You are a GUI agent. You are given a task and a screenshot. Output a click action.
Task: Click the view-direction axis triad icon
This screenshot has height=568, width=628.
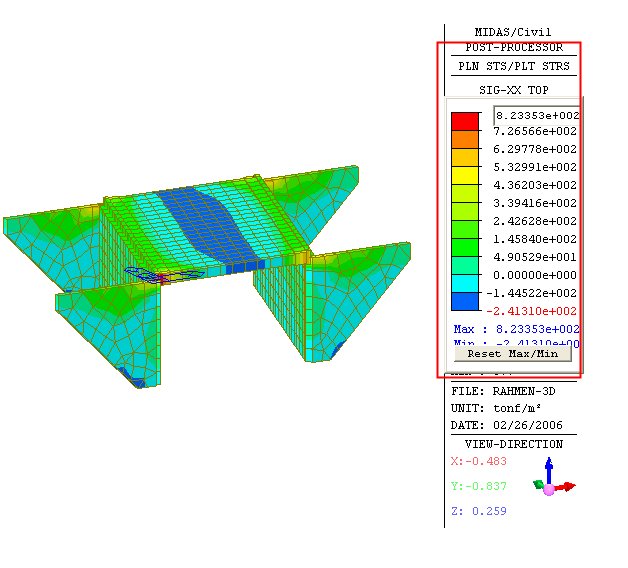coord(553,481)
